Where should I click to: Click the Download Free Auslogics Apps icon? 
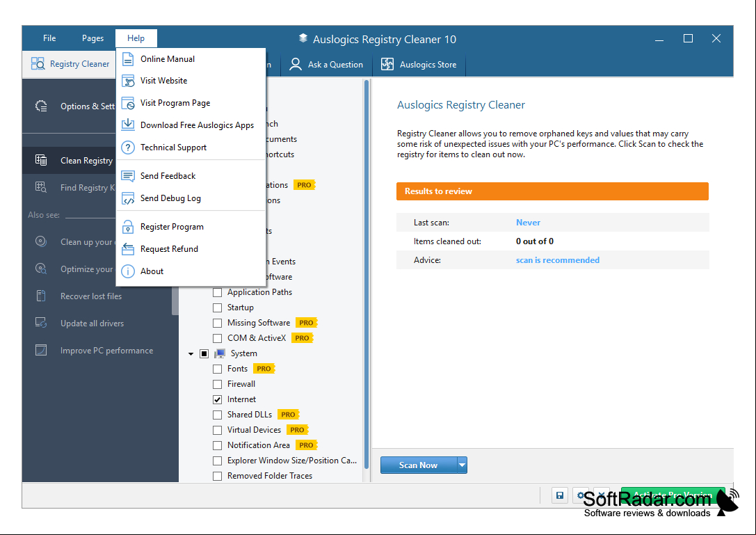coord(128,125)
